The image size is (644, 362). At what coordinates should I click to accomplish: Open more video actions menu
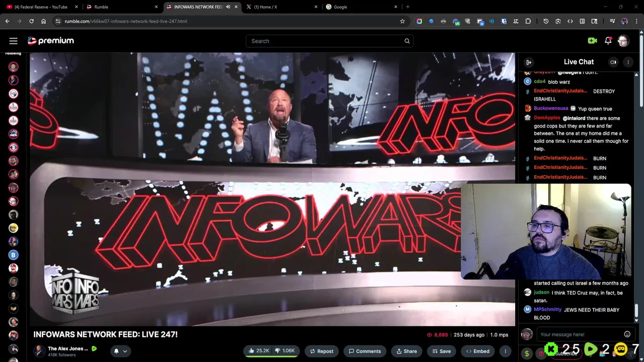(x=505, y=351)
